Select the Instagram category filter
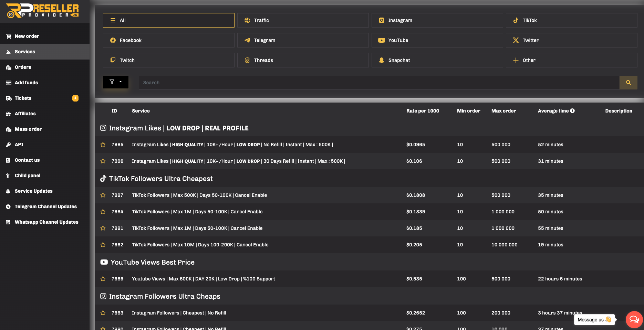Screen dimensions: 644x330 point(437,20)
